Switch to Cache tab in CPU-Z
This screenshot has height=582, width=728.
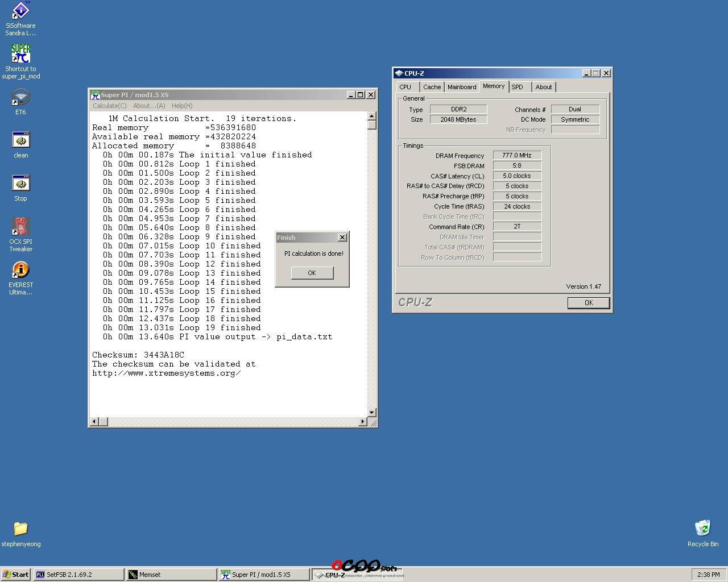pos(432,87)
